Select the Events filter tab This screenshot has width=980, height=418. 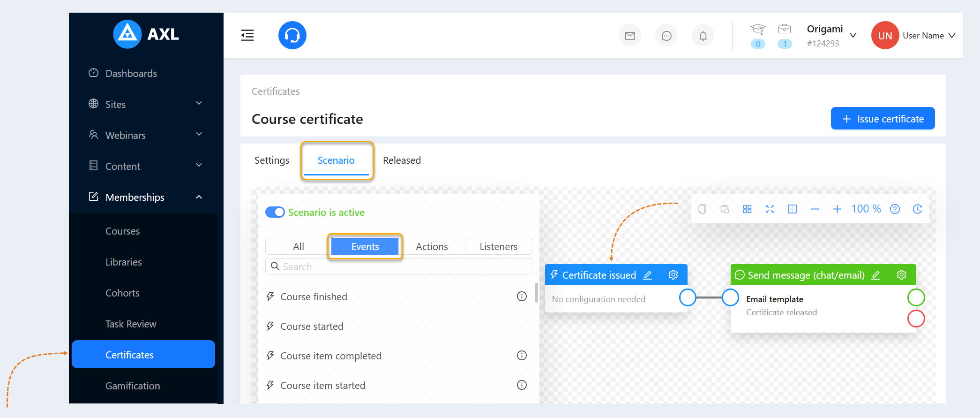(x=365, y=247)
